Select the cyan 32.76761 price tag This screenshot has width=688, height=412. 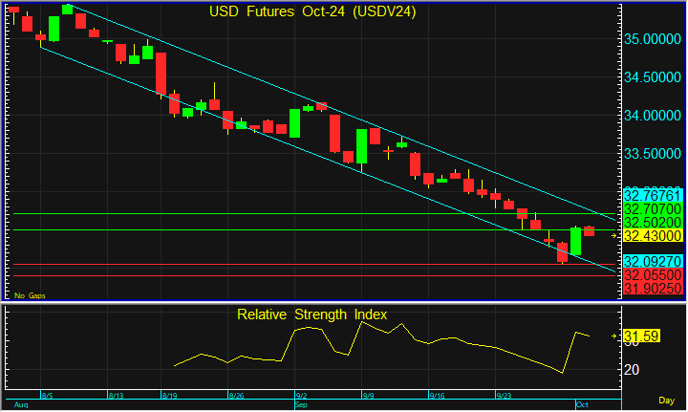pos(652,194)
